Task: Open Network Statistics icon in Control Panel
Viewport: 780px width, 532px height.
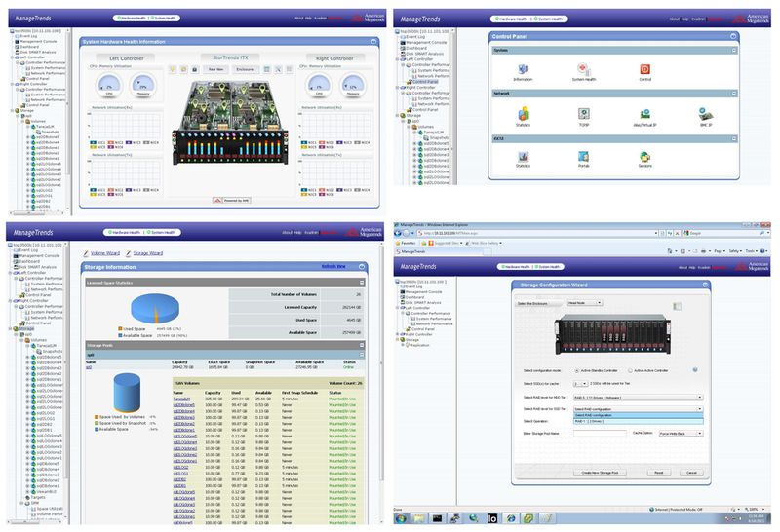Action: coord(523,114)
